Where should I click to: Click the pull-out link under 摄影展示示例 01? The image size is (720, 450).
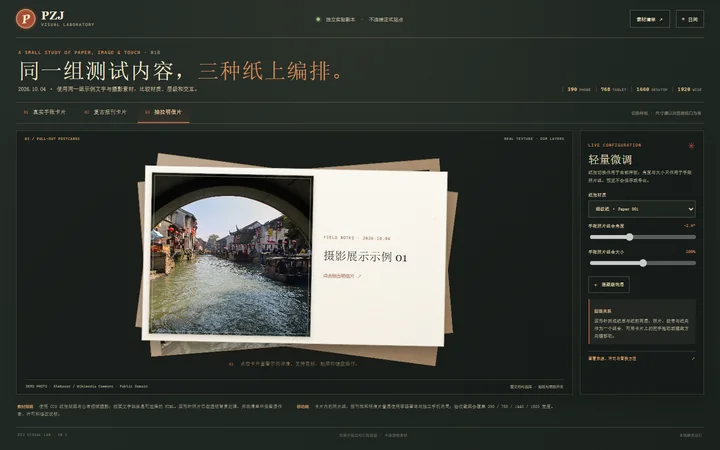342,276
